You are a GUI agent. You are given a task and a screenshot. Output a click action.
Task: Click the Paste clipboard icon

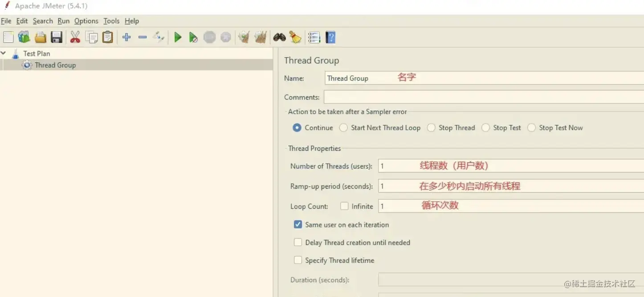[107, 37]
